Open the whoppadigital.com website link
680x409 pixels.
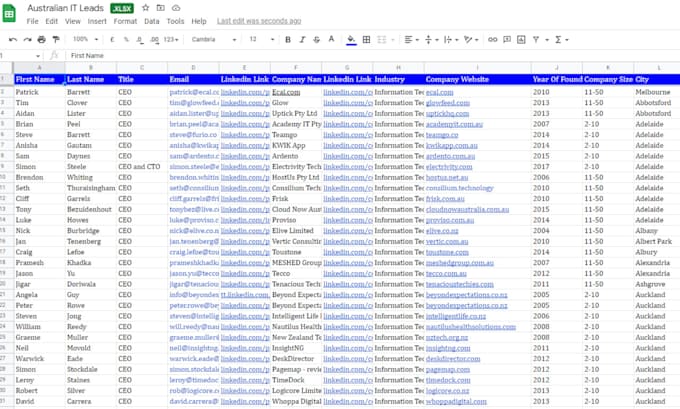456,401
